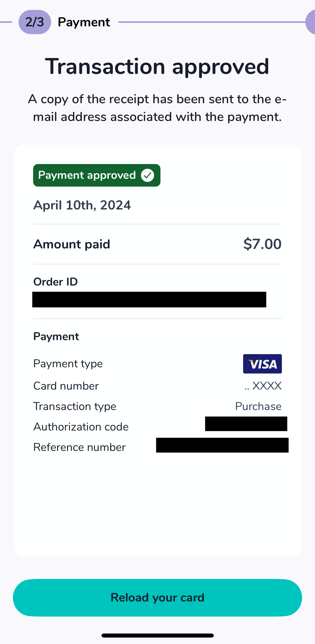Tap the Payment type label

[x=68, y=364]
